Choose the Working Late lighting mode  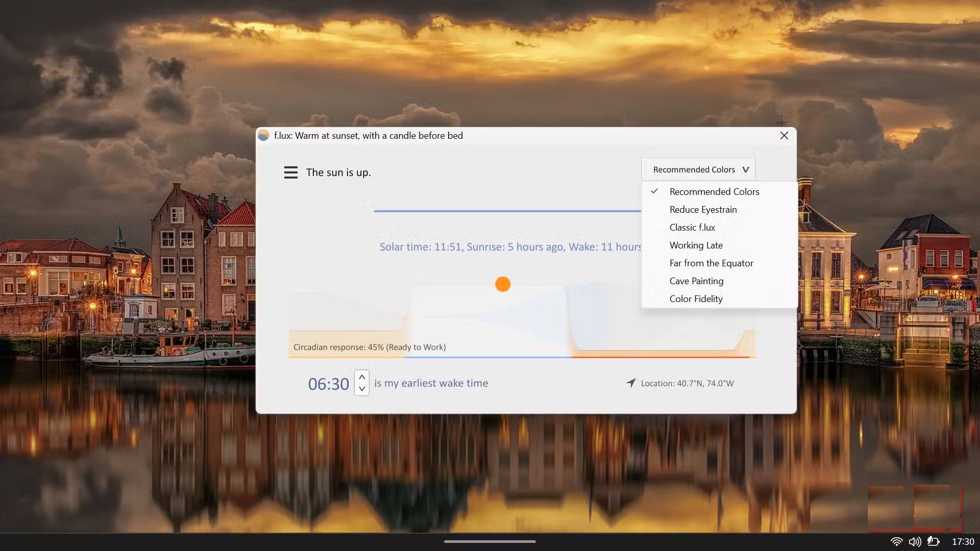pyautogui.click(x=696, y=245)
